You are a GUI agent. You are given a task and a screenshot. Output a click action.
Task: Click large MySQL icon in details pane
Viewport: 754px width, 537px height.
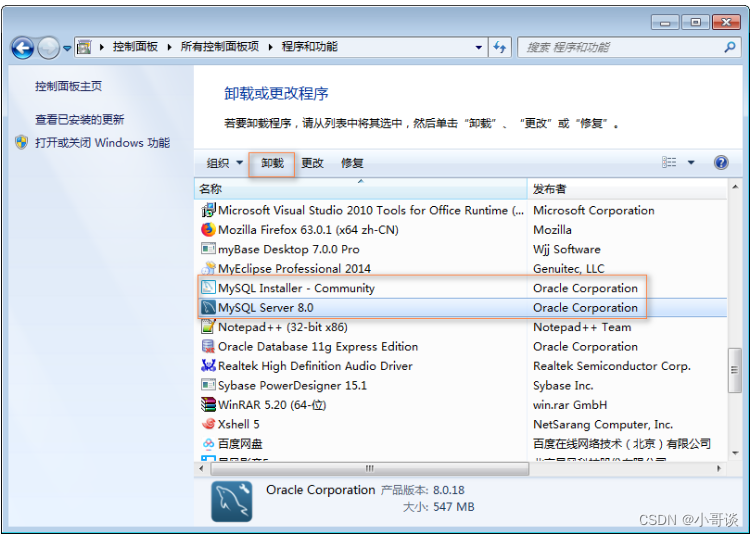point(231,501)
